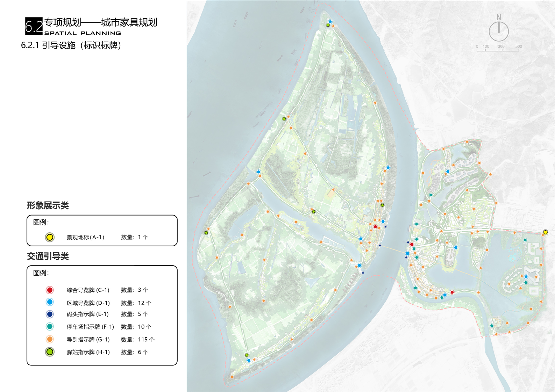Click the blue marker at island's southern tip
The image size is (555, 392).
tap(249, 360)
